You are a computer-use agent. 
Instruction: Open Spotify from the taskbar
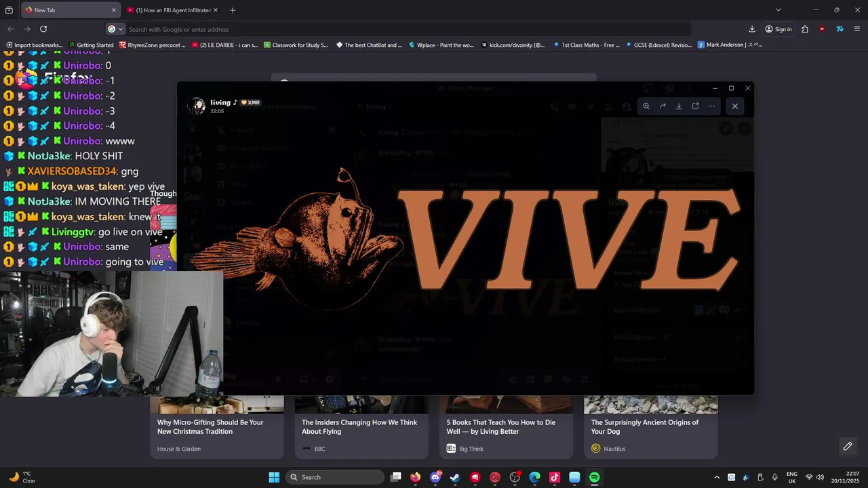point(594,477)
